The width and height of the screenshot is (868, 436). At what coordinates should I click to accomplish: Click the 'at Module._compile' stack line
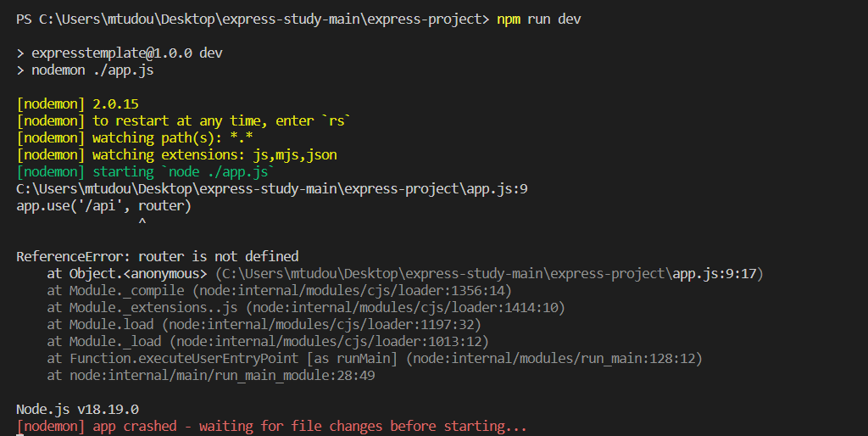(279, 291)
